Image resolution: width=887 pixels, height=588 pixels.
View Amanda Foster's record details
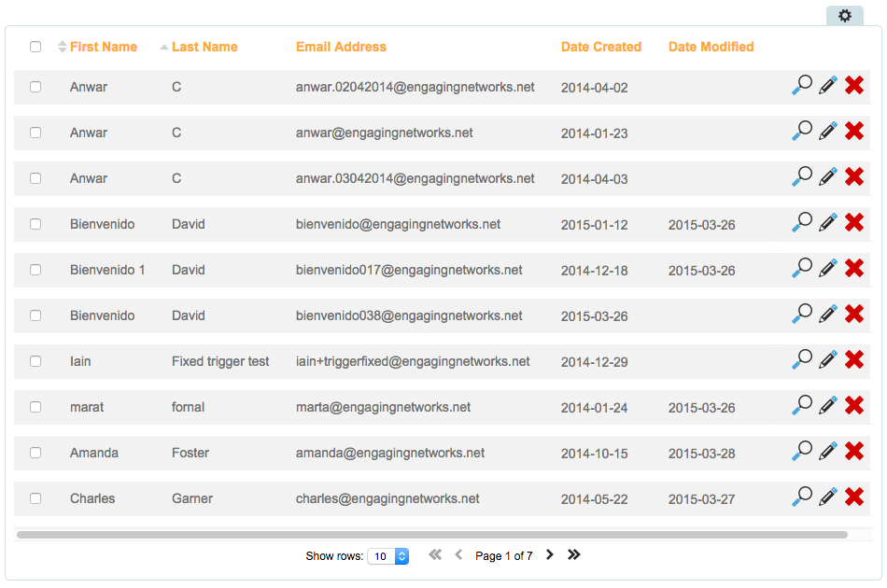801,452
